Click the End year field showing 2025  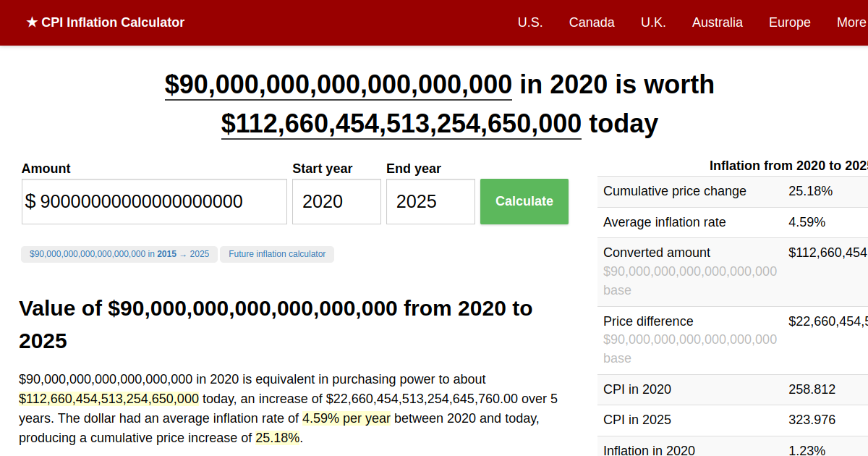(430, 201)
